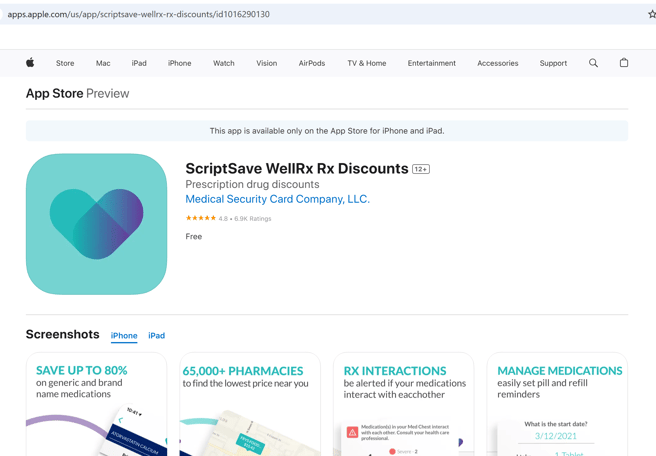Open the Mac menu item

coord(103,63)
